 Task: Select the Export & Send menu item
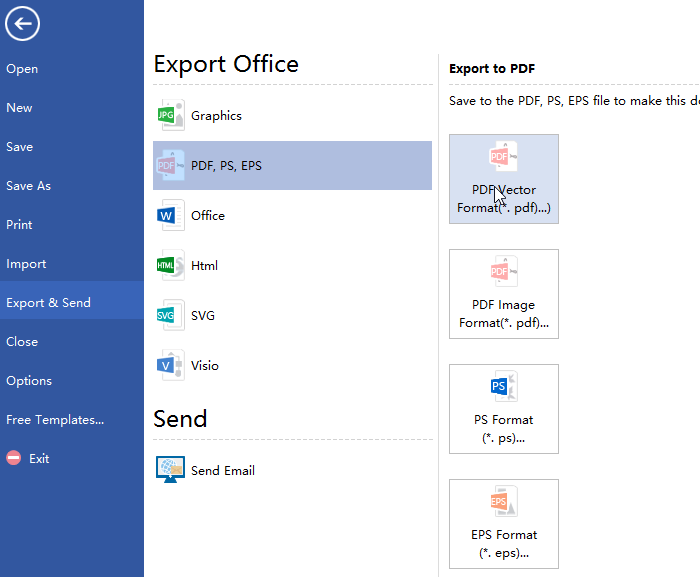point(72,302)
